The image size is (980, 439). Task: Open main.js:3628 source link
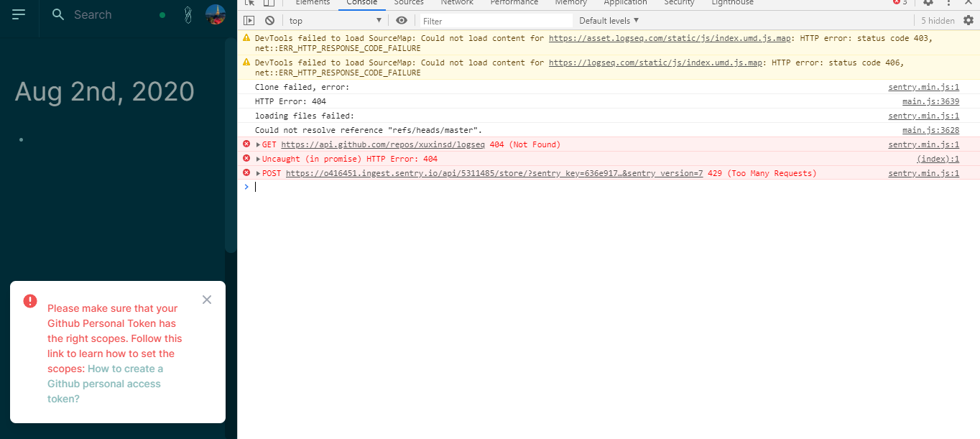coord(930,130)
